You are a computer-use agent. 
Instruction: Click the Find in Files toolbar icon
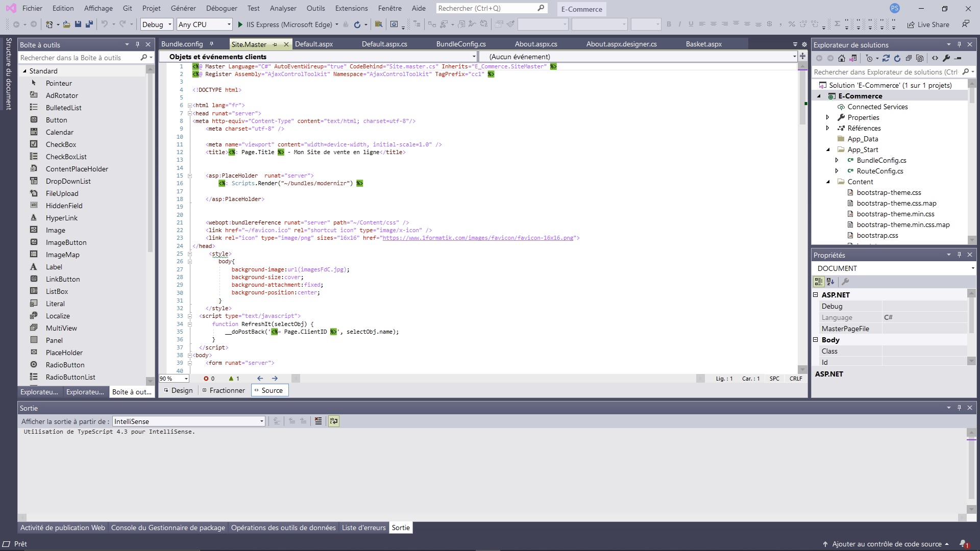[x=379, y=24]
